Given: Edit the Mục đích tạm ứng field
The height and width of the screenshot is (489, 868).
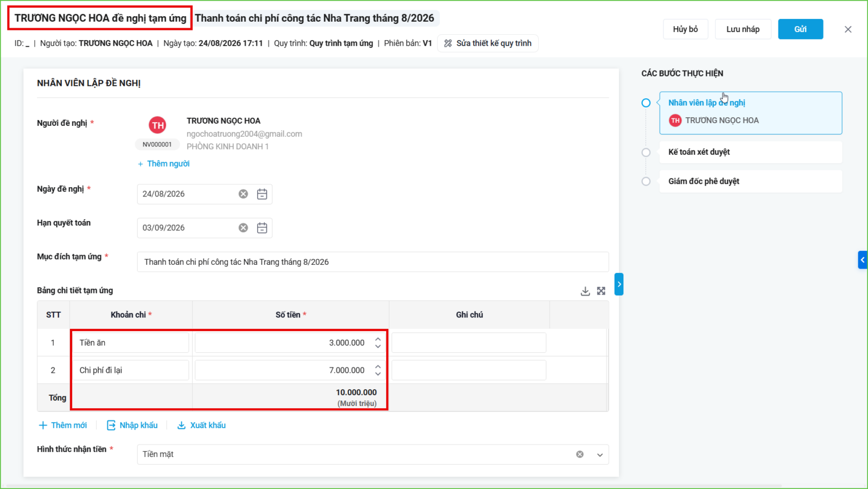Looking at the screenshot, I should (x=373, y=262).
